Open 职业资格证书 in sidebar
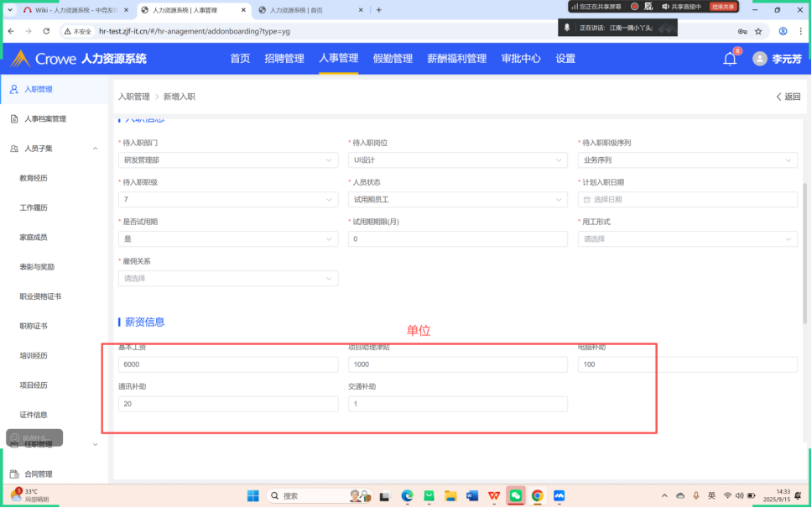The width and height of the screenshot is (812, 508). point(40,296)
